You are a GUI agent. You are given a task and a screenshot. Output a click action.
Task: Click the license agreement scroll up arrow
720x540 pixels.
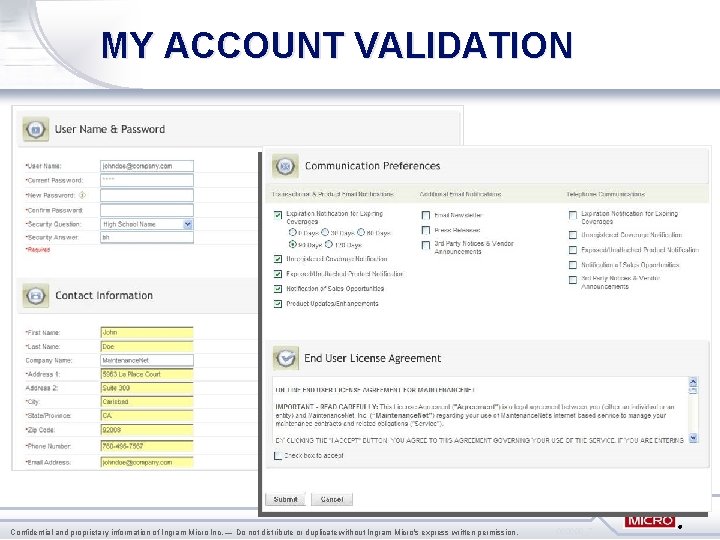coord(693,382)
